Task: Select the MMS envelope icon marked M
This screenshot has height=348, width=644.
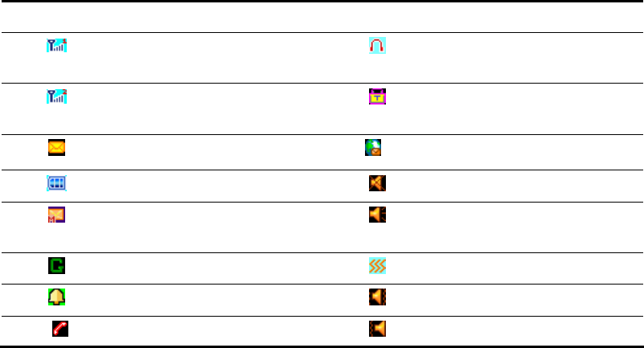Action: pyautogui.click(x=56, y=215)
